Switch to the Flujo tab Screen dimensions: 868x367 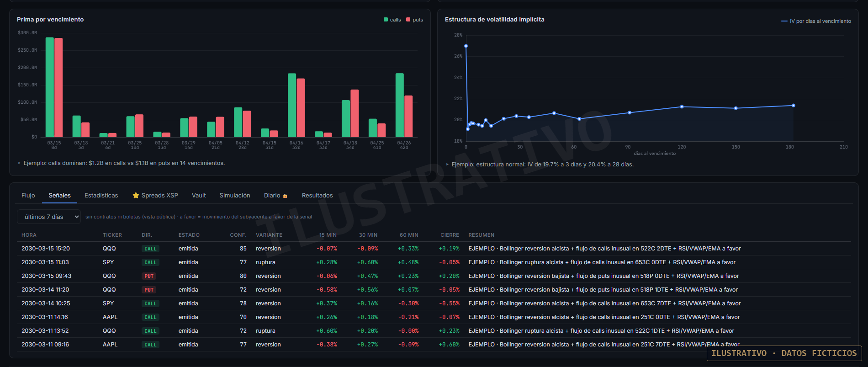28,196
